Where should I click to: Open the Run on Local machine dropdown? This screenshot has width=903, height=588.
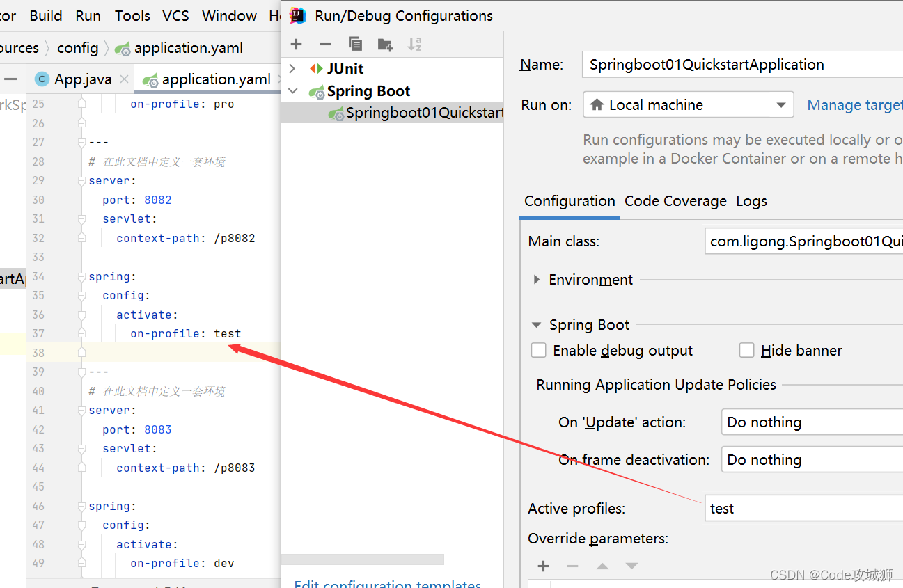(688, 105)
